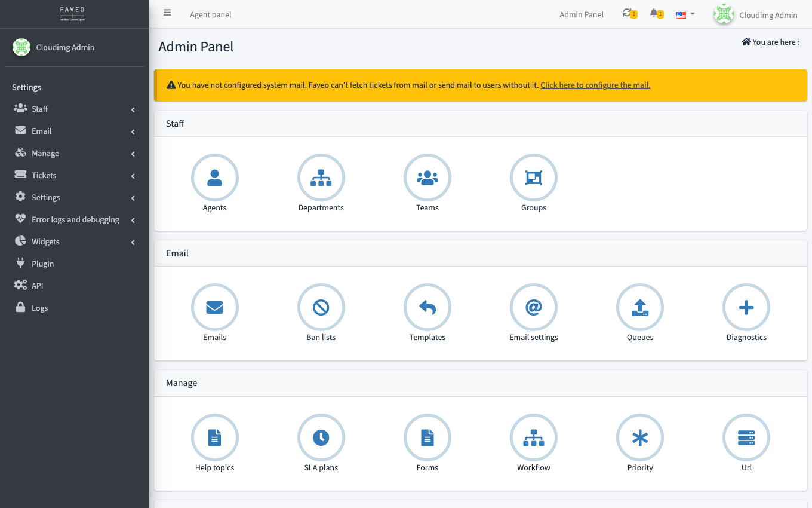Screen dimensions: 812x508
Task: Open the Help topics icon
Action: [214, 437]
